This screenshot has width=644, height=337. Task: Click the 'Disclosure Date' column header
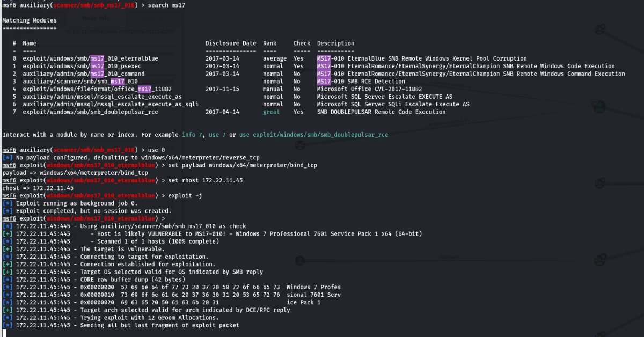[x=231, y=43]
